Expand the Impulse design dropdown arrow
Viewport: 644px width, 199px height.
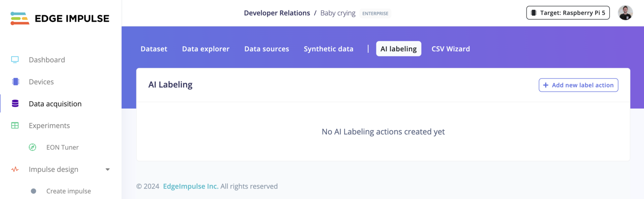coord(107,170)
